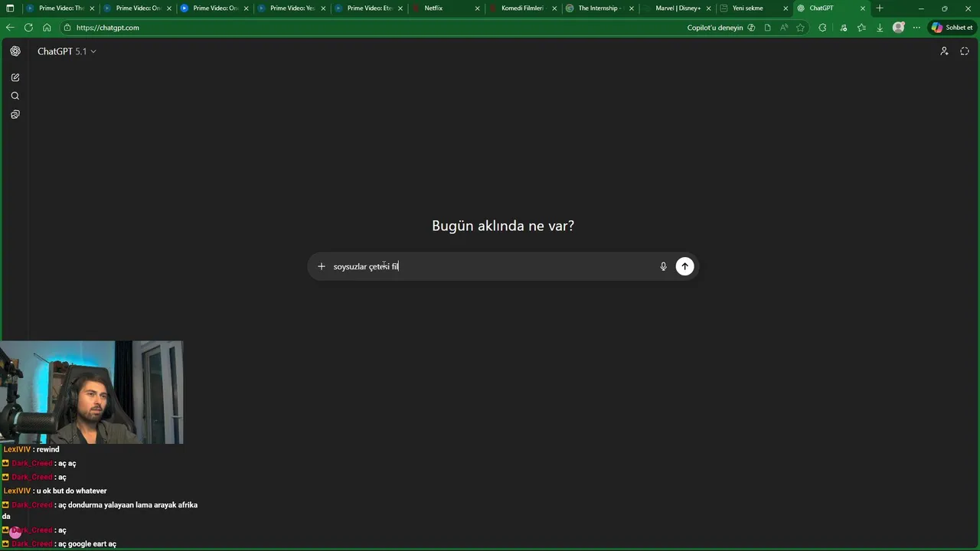Close the 'Marvel | Disney+' tab

point(709,8)
